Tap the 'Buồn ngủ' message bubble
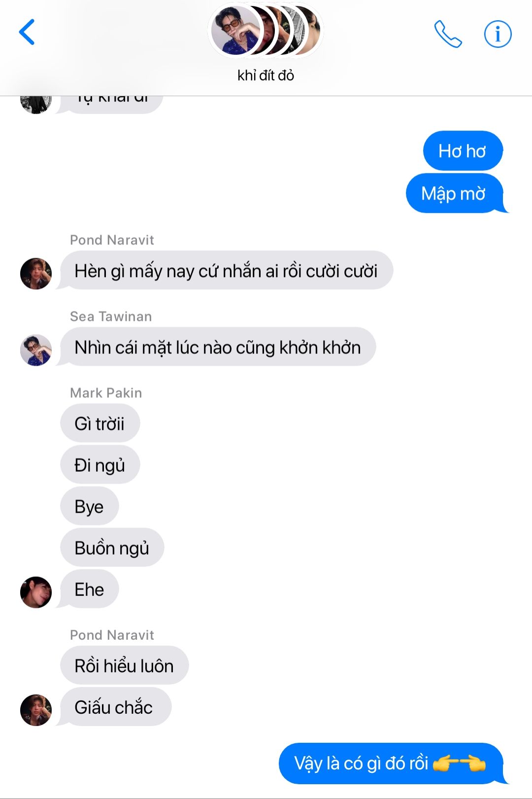 (112, 548)
